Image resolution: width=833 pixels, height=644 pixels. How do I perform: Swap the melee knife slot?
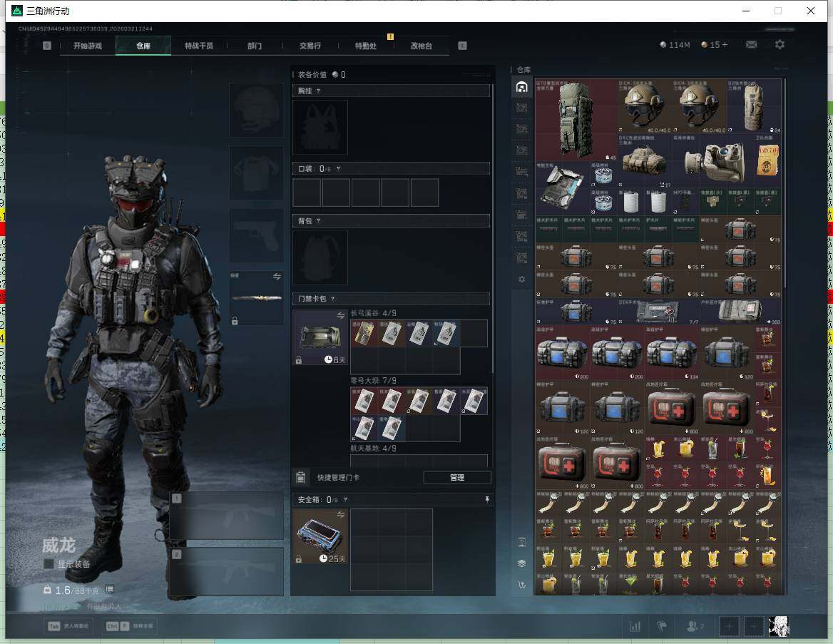[277, 276]
